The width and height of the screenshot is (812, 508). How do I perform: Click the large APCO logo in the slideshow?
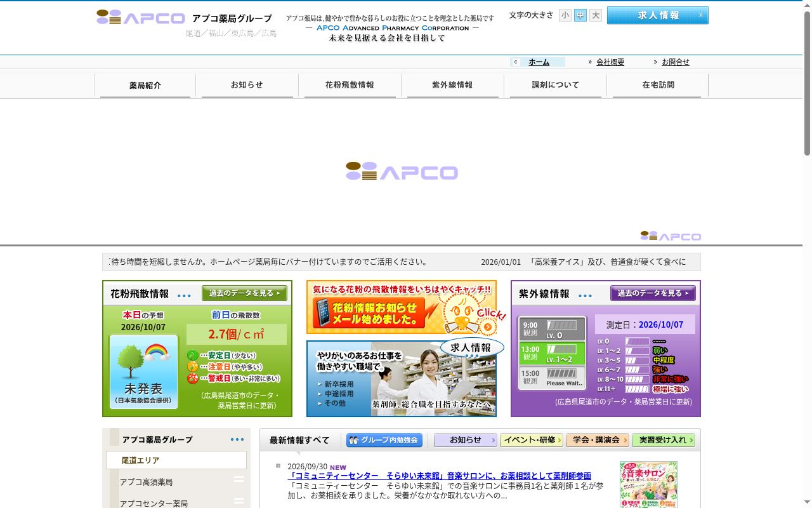coord(402,171)
